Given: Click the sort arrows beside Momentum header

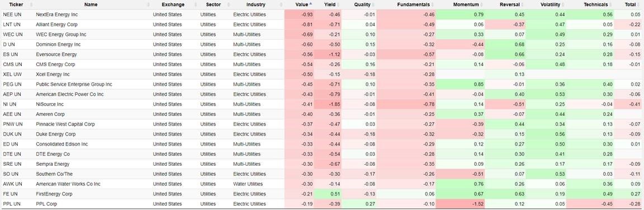Looking at the screenshot, I should point(481,5).
